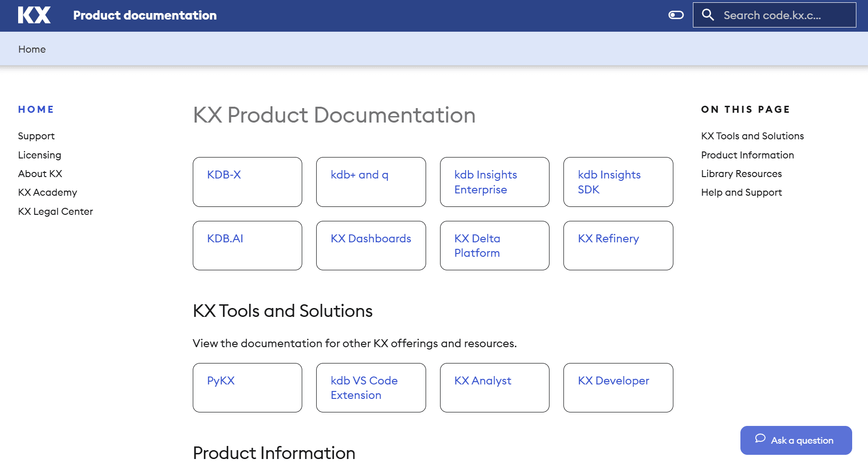The height and width of the screenshot is (466, 868).
Task: Toggle the light/dark mode switch
Action: tap(676, 15)
